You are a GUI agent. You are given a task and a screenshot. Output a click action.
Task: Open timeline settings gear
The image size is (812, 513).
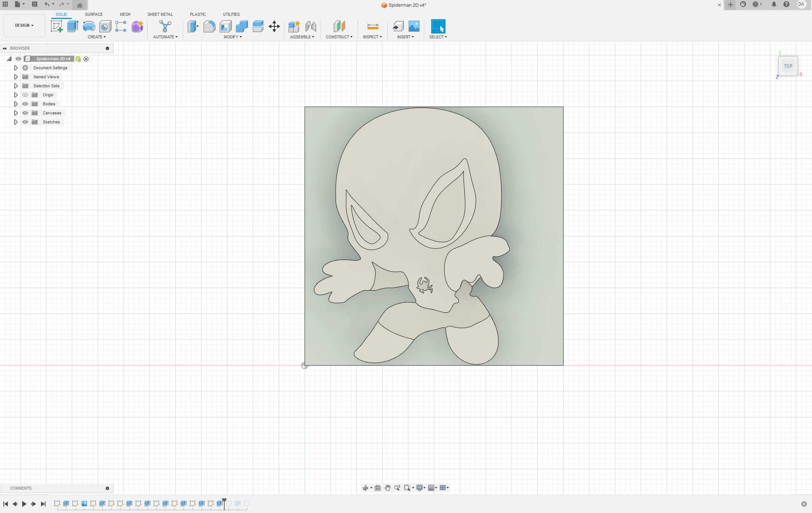[804, 504]
